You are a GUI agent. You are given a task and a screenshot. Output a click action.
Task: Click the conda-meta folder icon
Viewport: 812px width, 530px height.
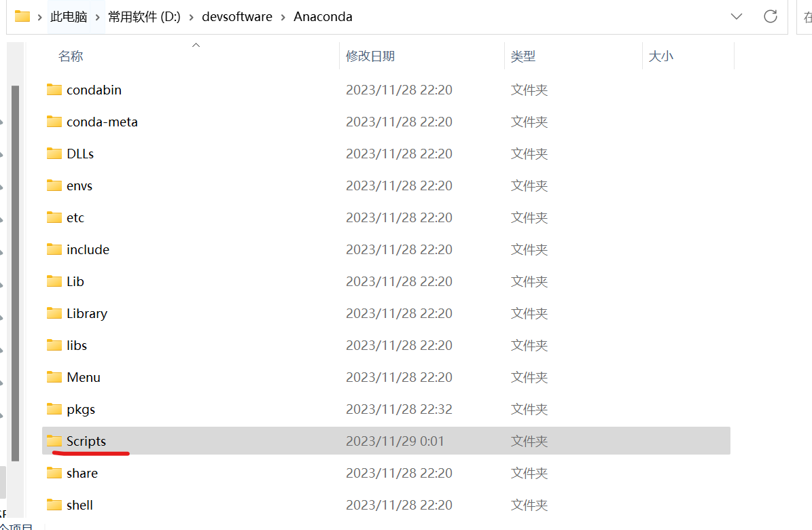pos(54,122)
